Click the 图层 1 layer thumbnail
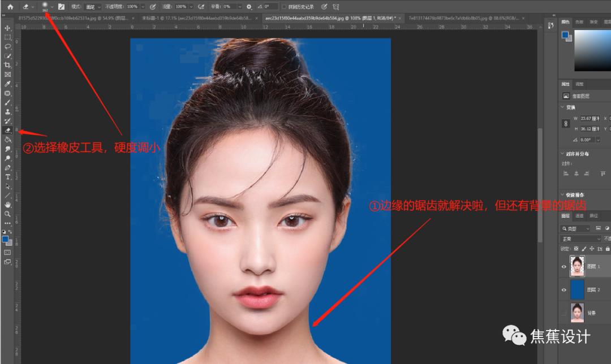The height and width of the screenshot is (364, 611). pyautogui.click(x=576, y=266)
